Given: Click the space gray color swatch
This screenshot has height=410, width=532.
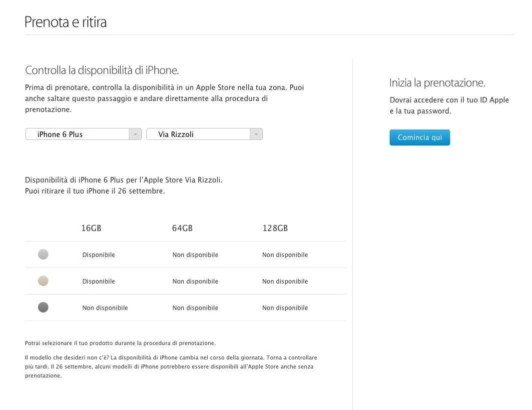Looking at the screenshot, I should pos(43,307).
